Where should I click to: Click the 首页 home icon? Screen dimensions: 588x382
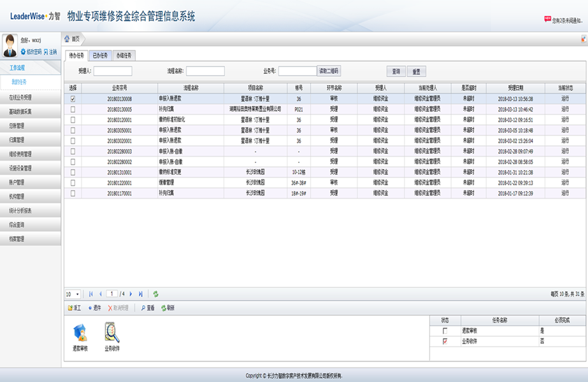68,39
